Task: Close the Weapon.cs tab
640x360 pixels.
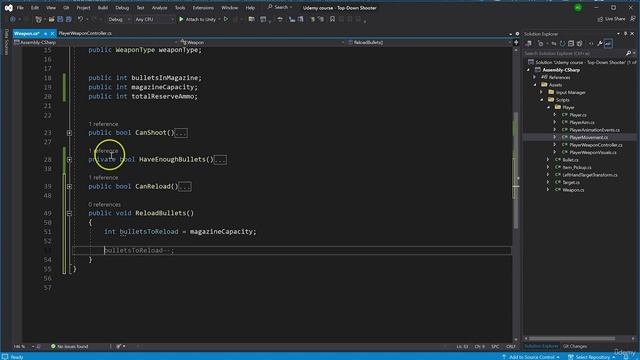Action: pos(52,33)
